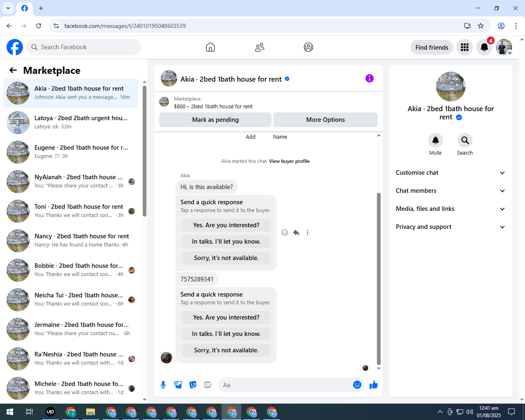Send second 'Yes. Are you interested?' quick response

coord(226,317)
